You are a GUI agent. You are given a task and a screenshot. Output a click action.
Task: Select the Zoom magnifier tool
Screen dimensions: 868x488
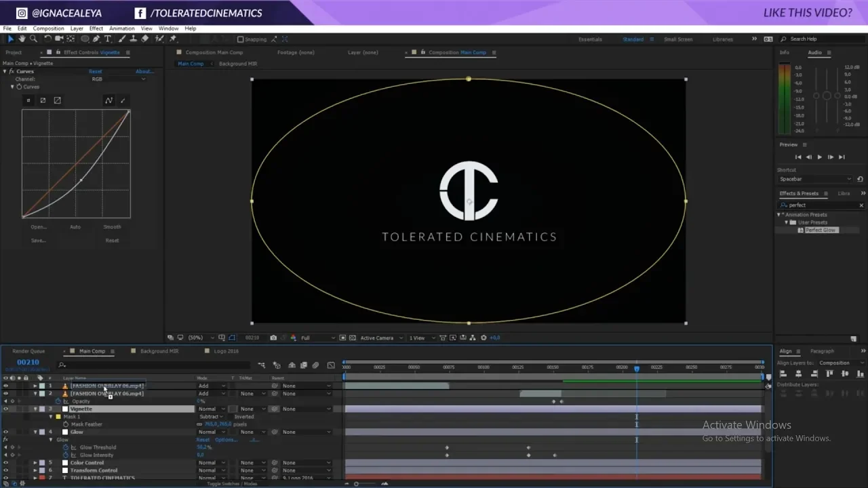[33, 39]
